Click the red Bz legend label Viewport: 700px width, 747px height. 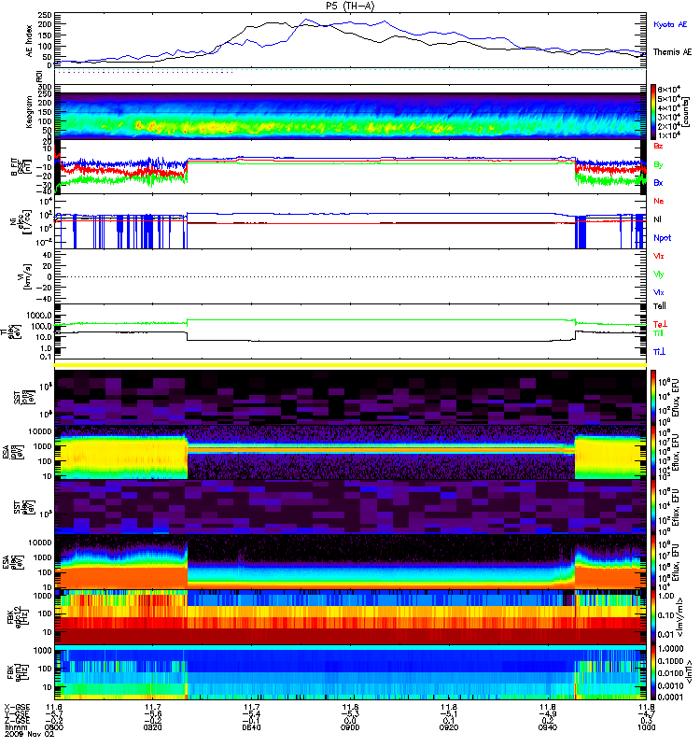click(658, 146)
